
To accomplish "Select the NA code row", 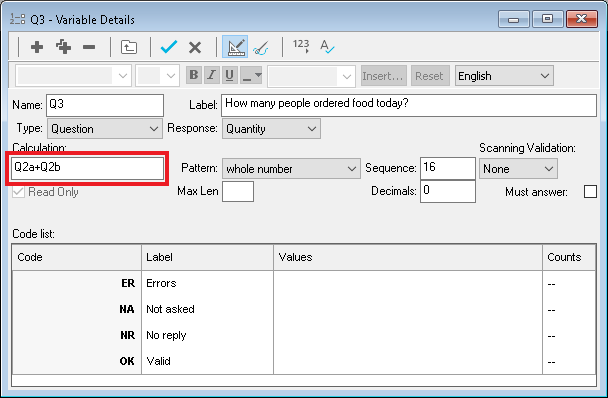I will click(304, 309).
